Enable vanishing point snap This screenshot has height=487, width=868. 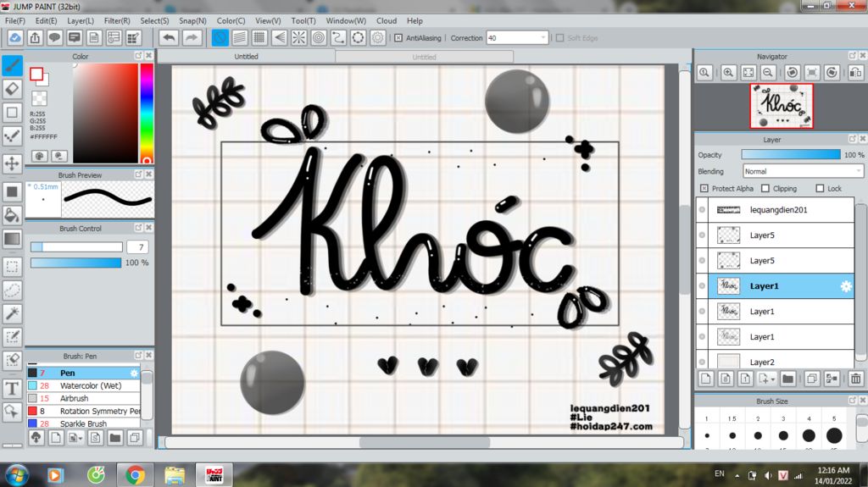[x=279, y=37]
